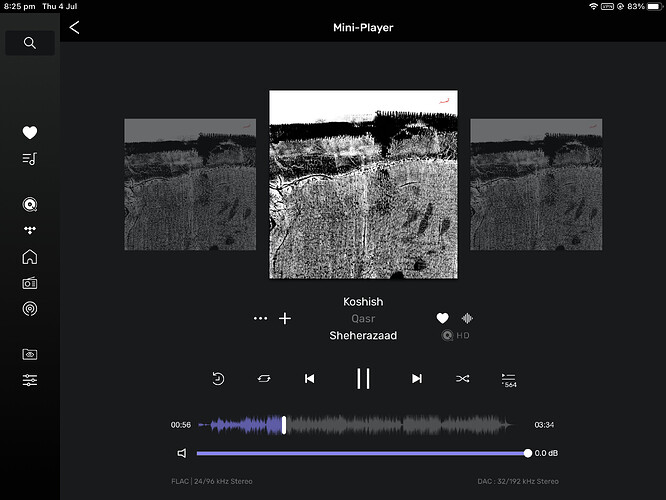Open the search in the sidebar
Viewport: 666px width, 500px height.
coord(30,43)
